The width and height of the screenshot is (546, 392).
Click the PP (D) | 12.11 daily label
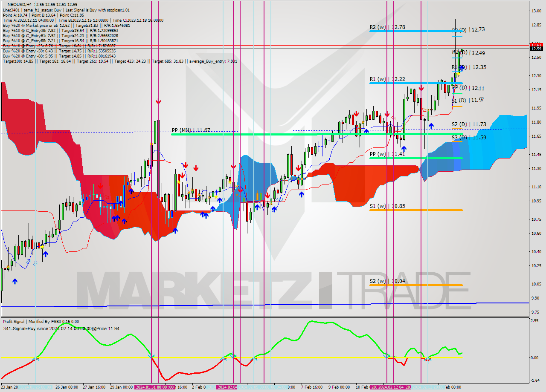pyautogui.click(x=468, y=88)
